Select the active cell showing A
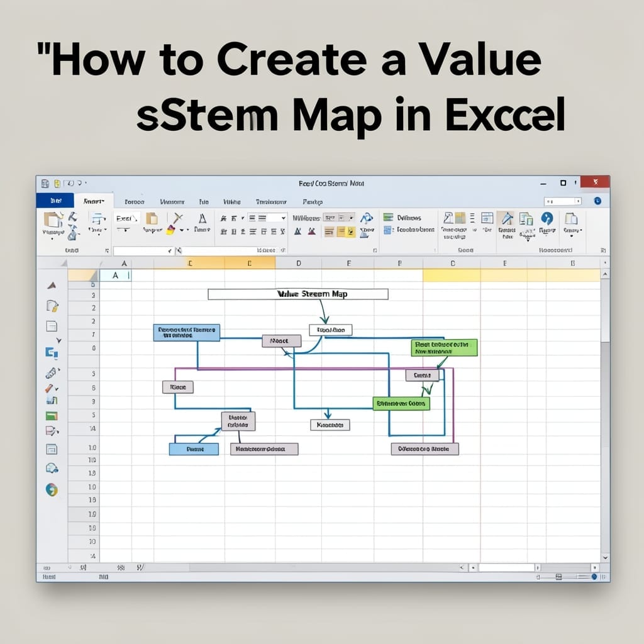 (x=116, y=275)
